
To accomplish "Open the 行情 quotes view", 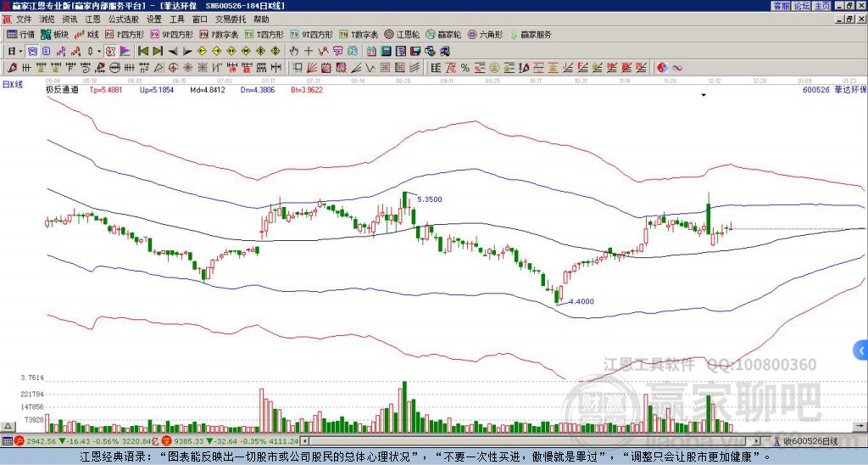I will pos(21,34).
